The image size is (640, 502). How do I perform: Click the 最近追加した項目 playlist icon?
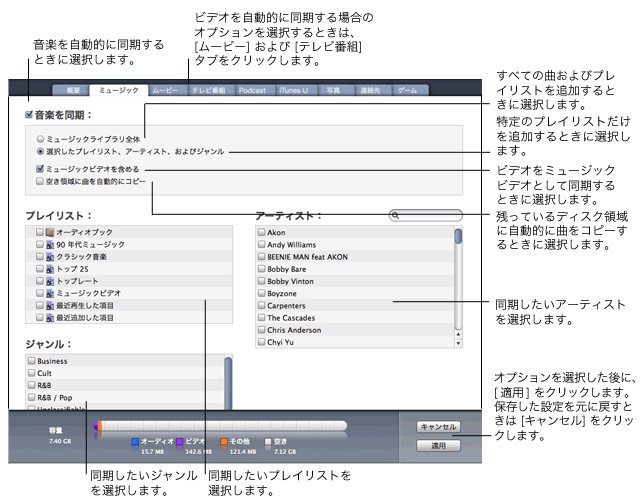50,318
